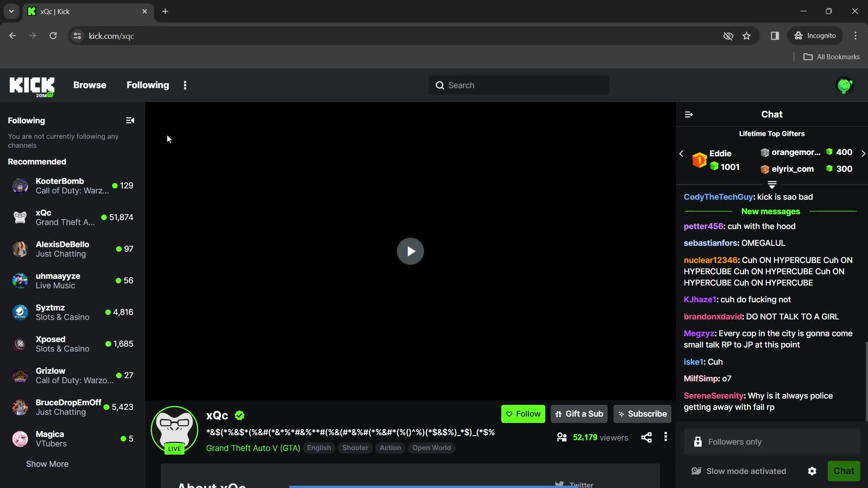This screenshot has width=868, height=488.
Task: Collapse the Following sidebar panel
Action: (x=130, y=121)
